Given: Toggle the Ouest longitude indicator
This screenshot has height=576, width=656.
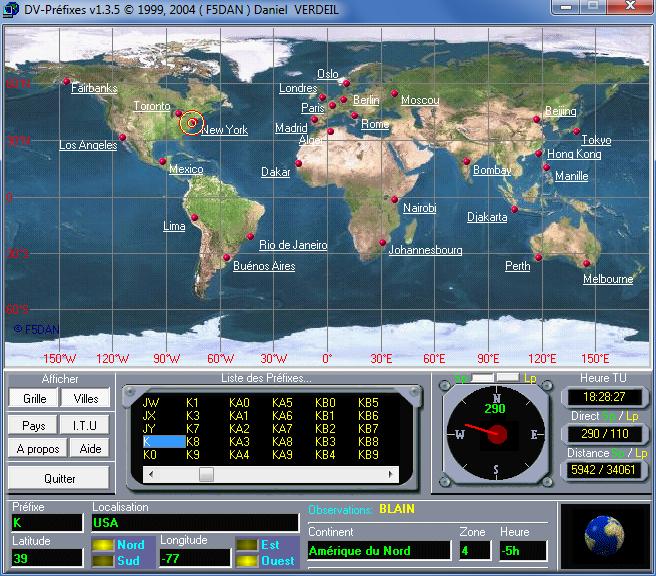Looking at the screenshot, I should tap(247, 560).
